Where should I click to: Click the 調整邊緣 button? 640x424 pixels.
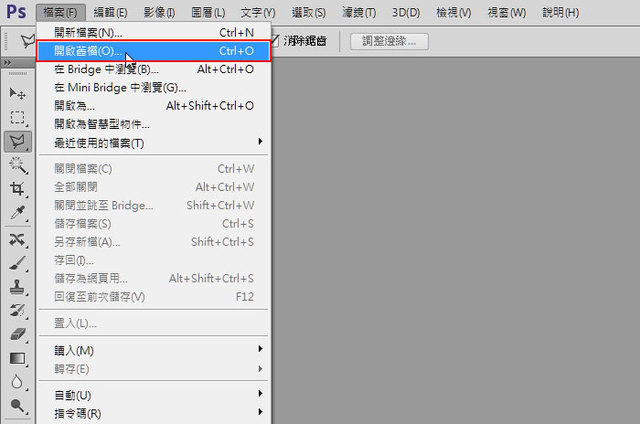coord(389,41)
